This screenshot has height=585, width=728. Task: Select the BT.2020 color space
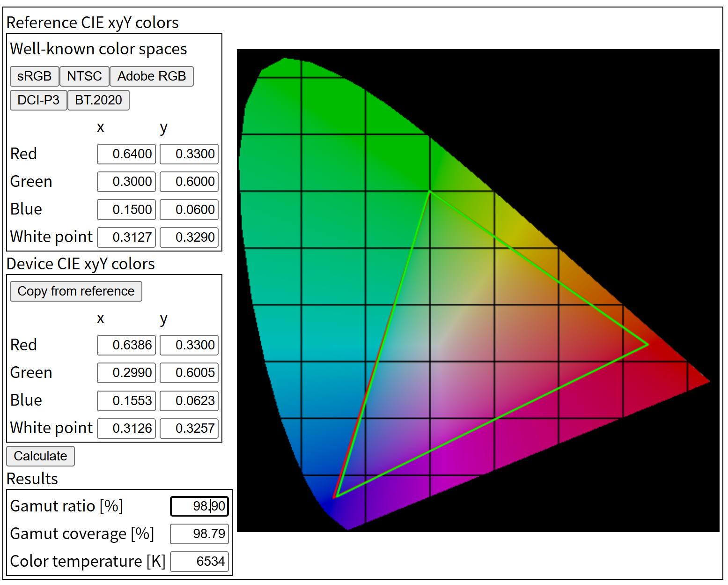point(98,100)
